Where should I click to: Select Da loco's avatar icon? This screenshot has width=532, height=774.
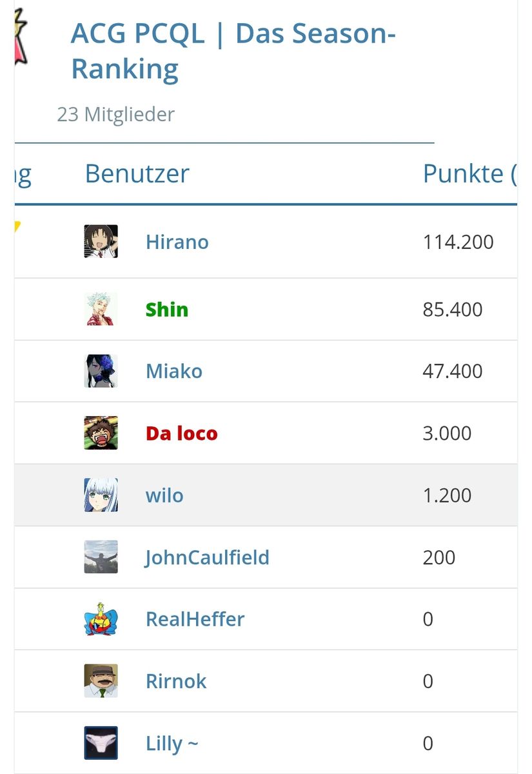coord(101,433)
